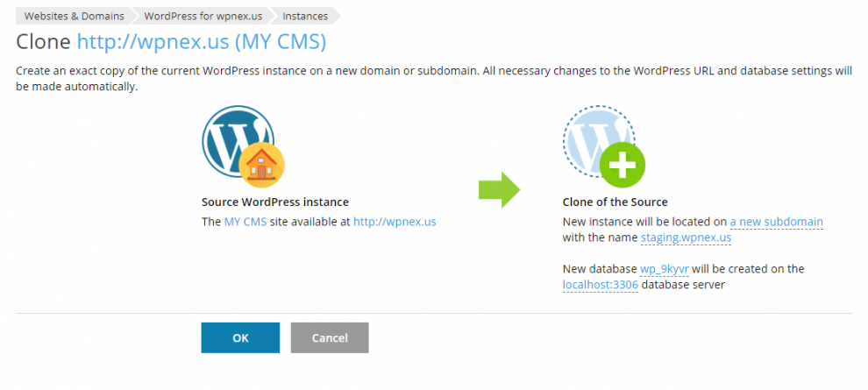Change the "a new subdomain" location option
The width and height of the screenshot is (868, 390).
pyautogui.click(x=776, y=222)
